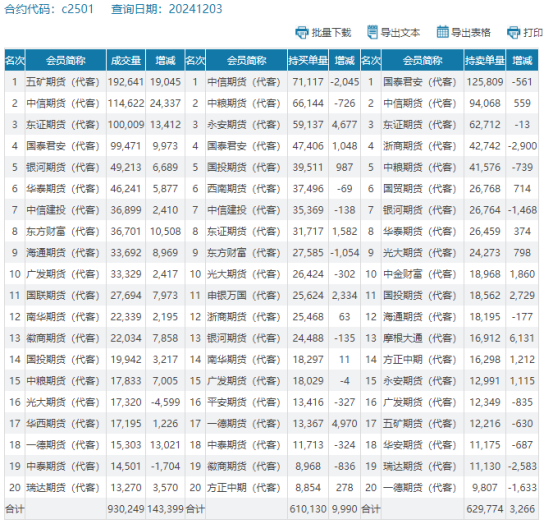Click long position change 4,970
554x524 pixels.
coord(344,424)
